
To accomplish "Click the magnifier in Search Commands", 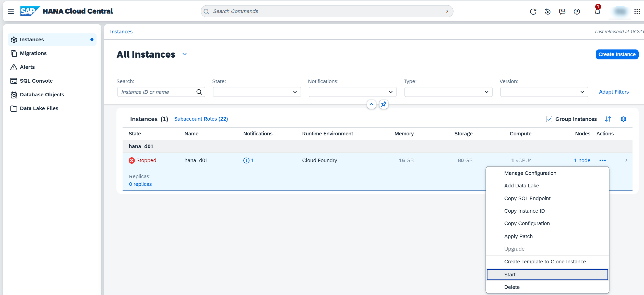I will (x=206, y=11).
